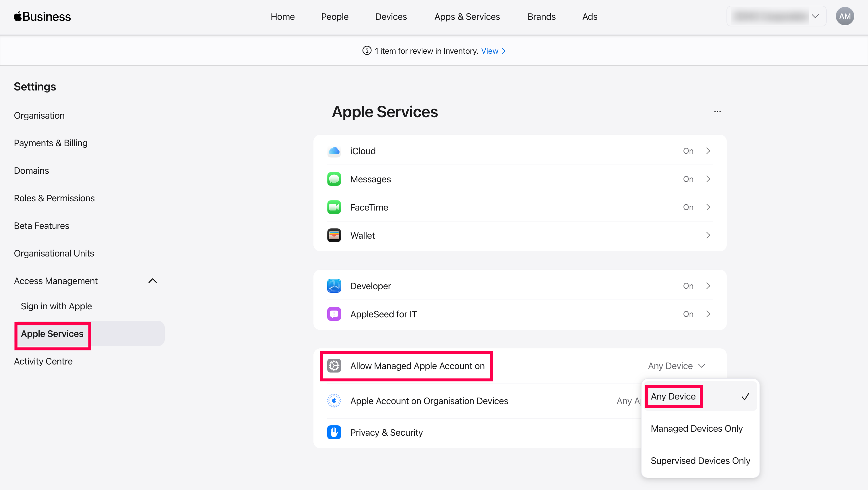The height and width of the screenshot is (490, 868).
Task: Open Domains settings in sidebar
Action: [x=31, y=171]
